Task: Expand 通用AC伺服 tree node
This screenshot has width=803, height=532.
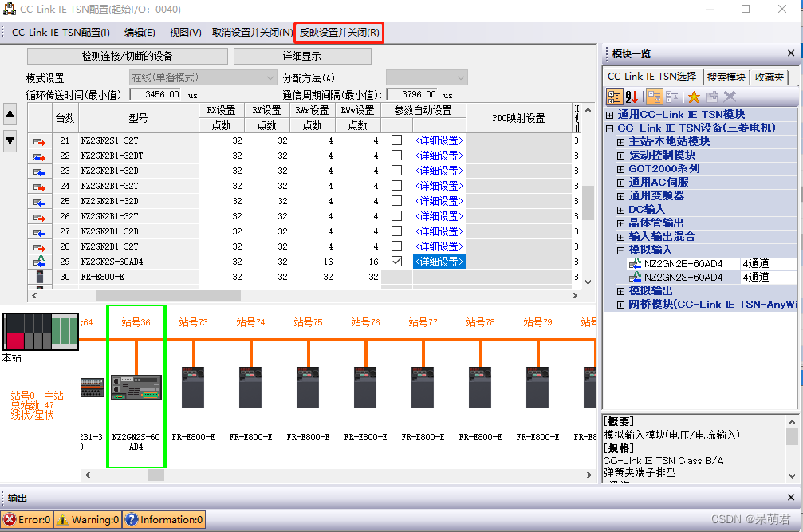Action: pos(620,183)
